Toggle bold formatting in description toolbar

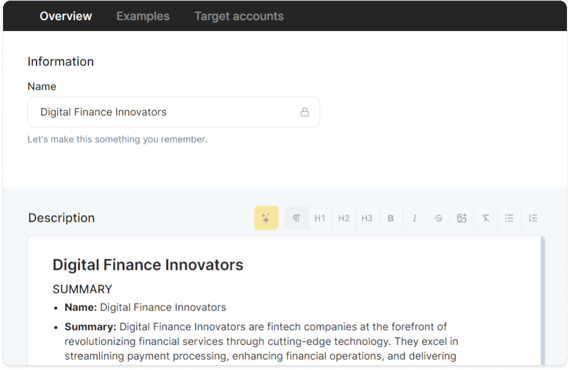click(390, 218)
